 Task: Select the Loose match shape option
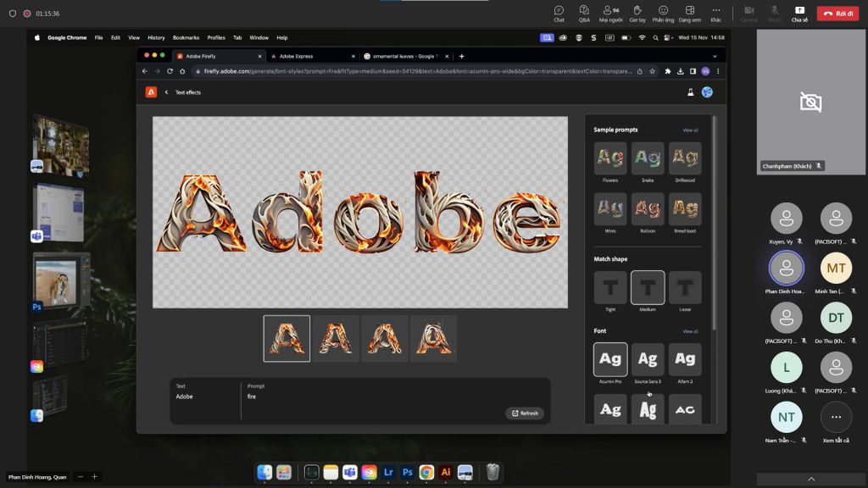point(685,288)
